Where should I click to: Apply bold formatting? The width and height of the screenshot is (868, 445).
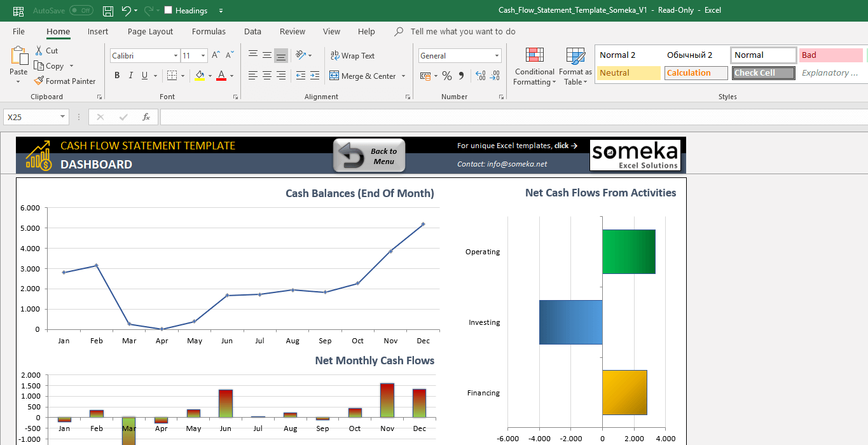117,76
